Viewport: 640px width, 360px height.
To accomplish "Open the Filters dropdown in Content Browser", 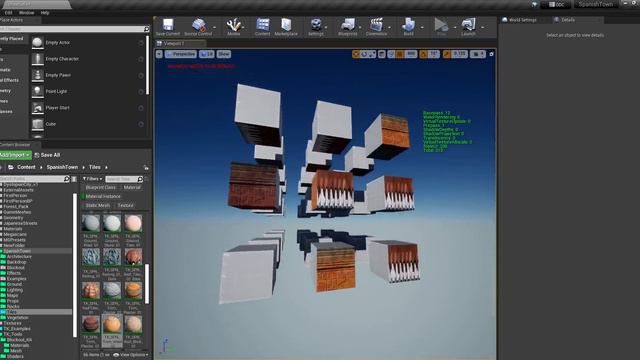I will pyautogui.click(x=92, y=179).
